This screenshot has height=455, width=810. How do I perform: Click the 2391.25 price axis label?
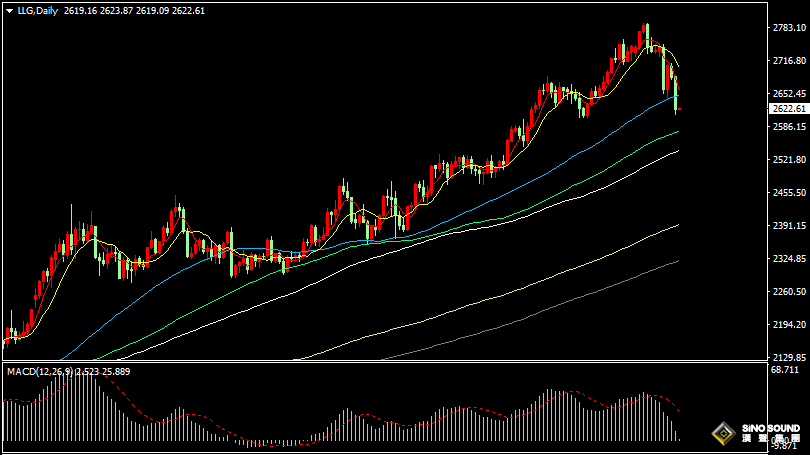(x=789, y=226)
